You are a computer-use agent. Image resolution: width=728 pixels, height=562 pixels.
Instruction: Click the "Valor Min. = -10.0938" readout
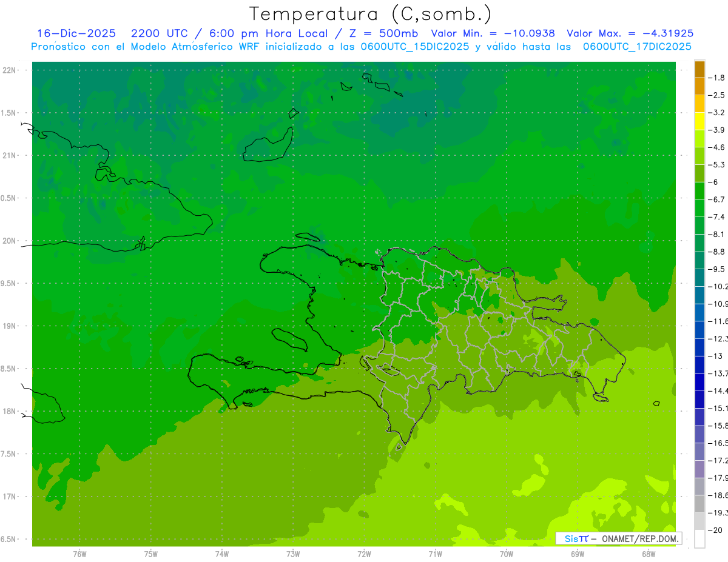pos(493,33)
